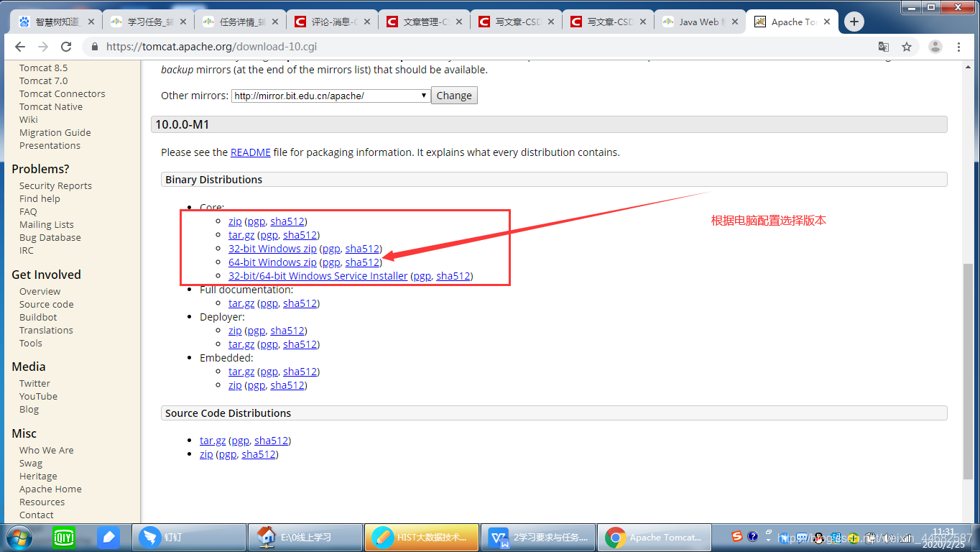This screenshot has width=980, height=552.
Task: Download the Core zip file
Action: [235, 221]
